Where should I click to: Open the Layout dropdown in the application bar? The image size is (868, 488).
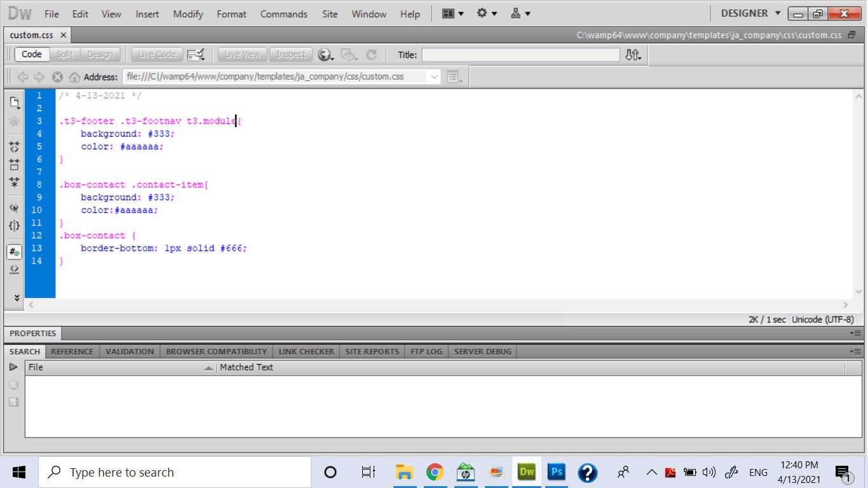(453, 13)
